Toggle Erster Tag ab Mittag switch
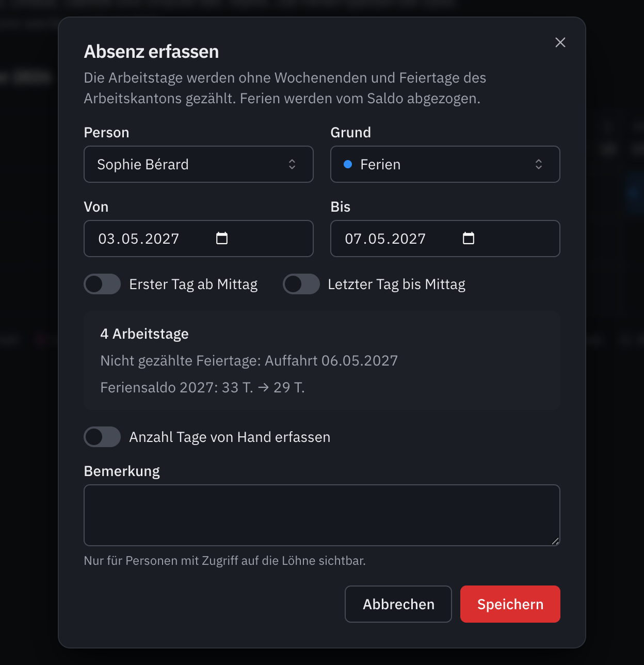 [102, 284]
